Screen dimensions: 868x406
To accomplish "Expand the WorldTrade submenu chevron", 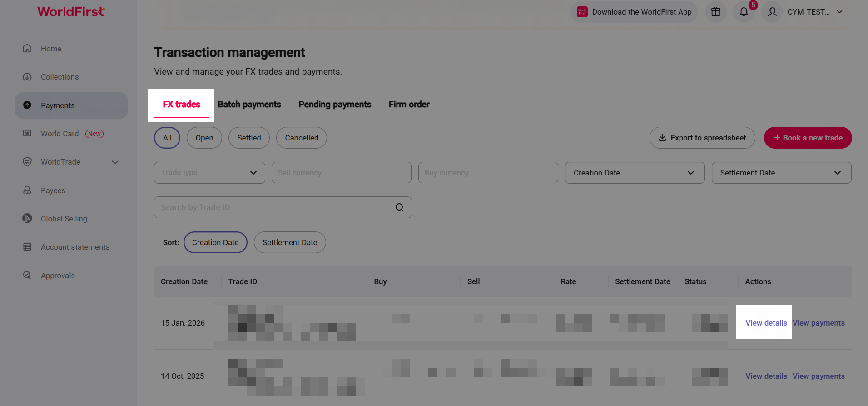I will pos(115,162).
